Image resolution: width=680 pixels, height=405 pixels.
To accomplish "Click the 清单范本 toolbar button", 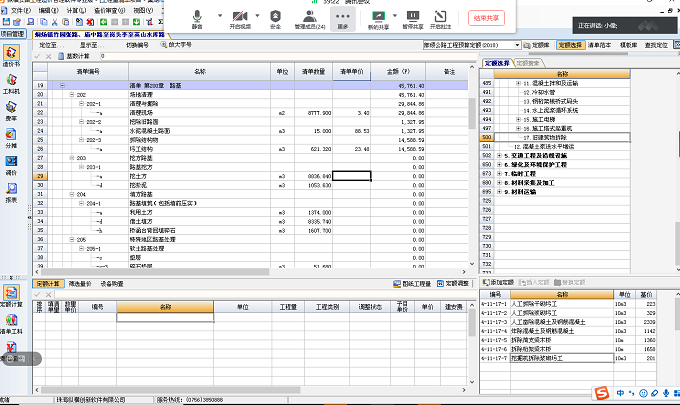I will point(599,45).
